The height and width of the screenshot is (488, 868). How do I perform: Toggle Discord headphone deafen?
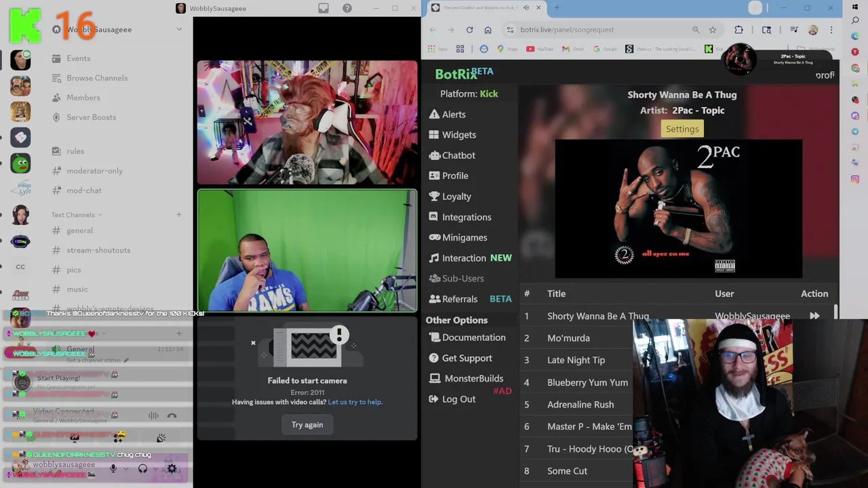(x=142, y=468)
